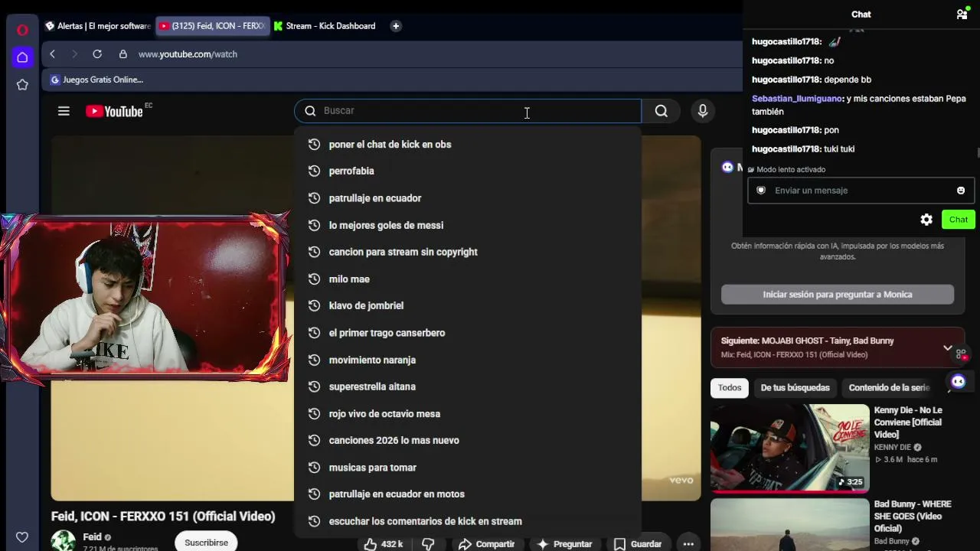Click the Compartir share button
The width and height of the screenshot is (980, 551).
point(487,544)
